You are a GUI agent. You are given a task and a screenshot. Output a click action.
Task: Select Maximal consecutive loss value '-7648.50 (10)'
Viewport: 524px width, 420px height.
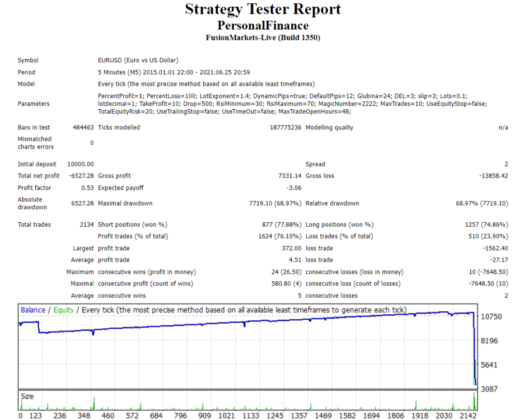click(489, 283)
